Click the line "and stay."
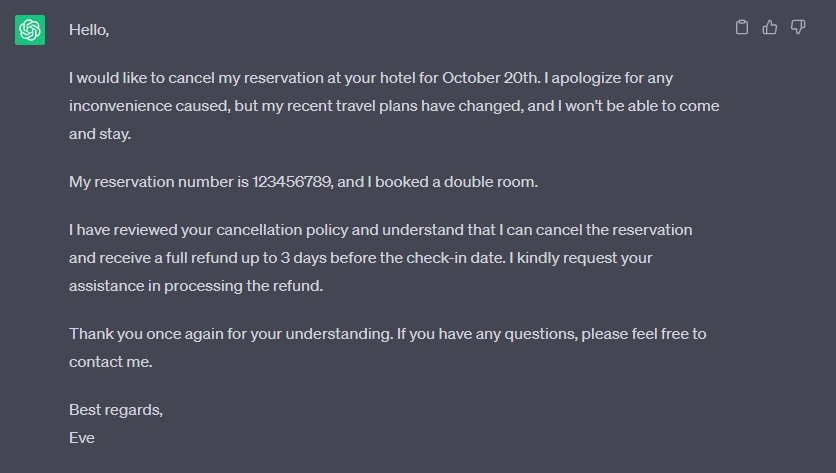 click(x=100, y=134)
